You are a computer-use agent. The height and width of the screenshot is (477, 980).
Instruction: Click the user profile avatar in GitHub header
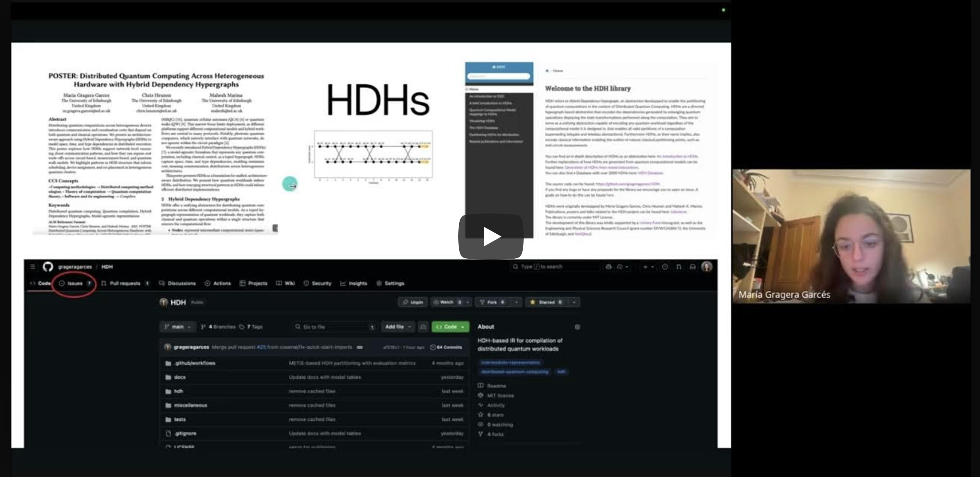pos(707,267)
